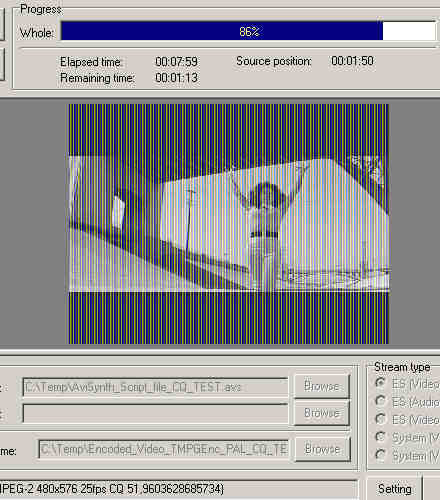Browse for the output file name location
The height and width of the screenshot is (500, 440).
click(x=322, y=449)
